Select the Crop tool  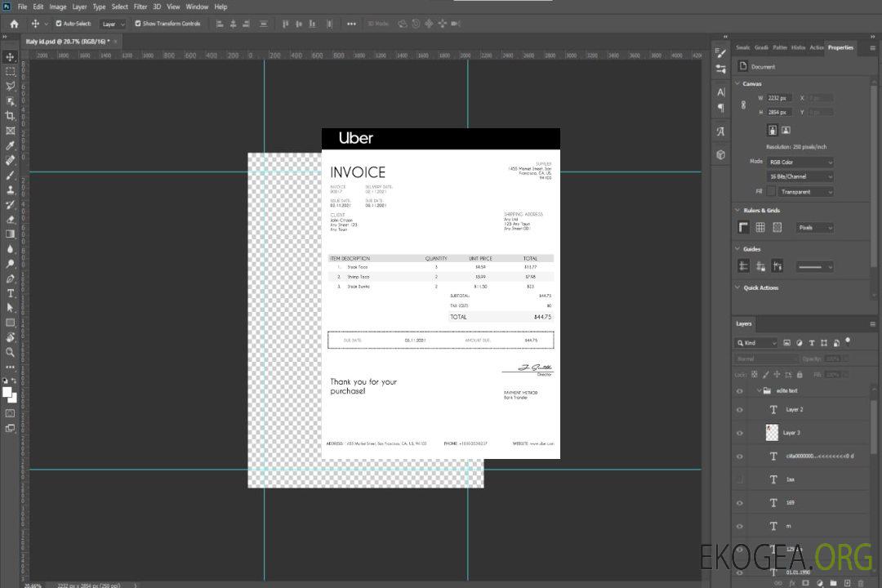click(x=11, y=116)
